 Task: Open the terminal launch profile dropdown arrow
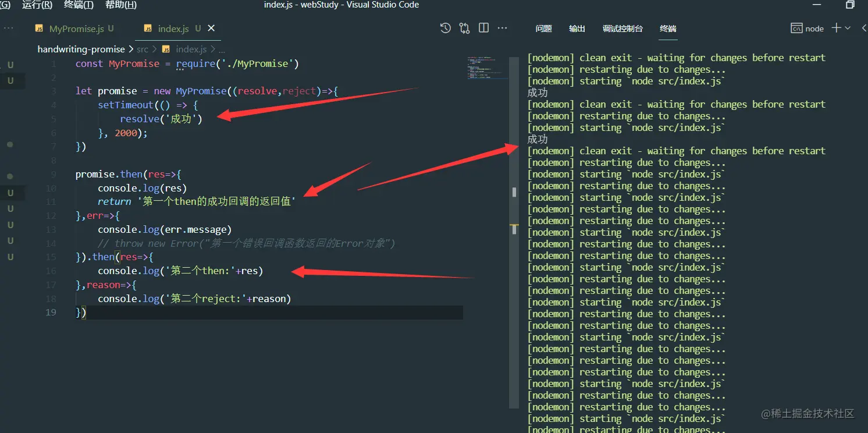coord(848,28)
